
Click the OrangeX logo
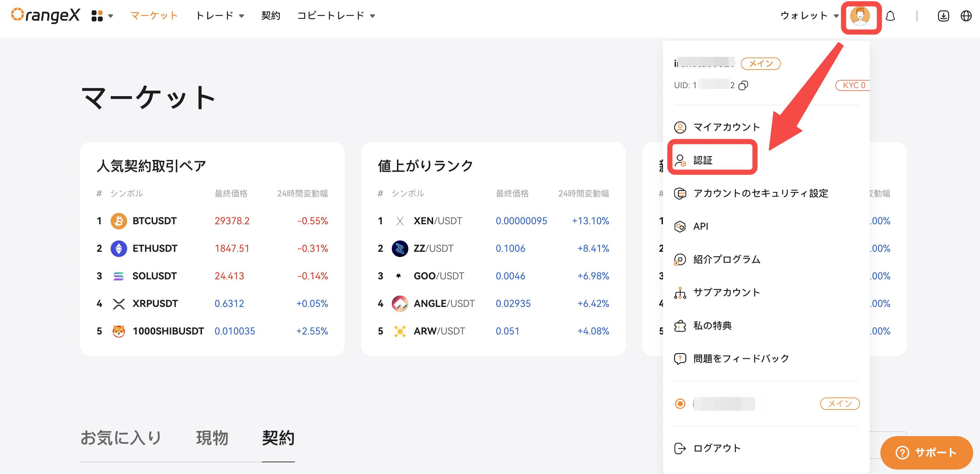45,15
